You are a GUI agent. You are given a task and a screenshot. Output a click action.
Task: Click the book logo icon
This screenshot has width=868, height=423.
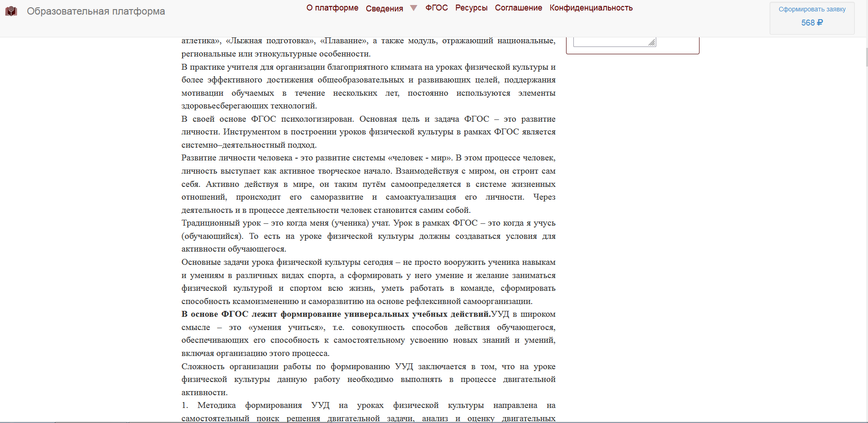[x=11, y=11]
